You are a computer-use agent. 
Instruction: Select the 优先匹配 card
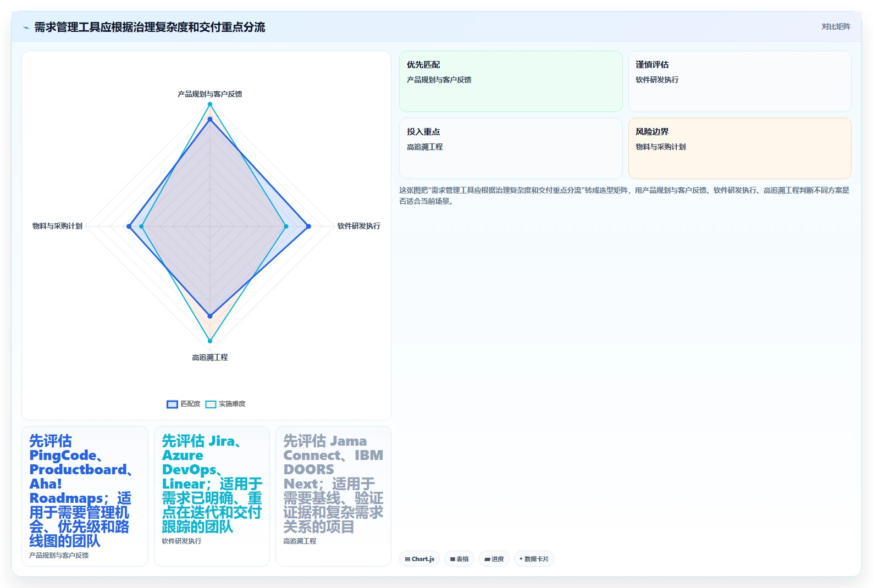coord(511,81)
